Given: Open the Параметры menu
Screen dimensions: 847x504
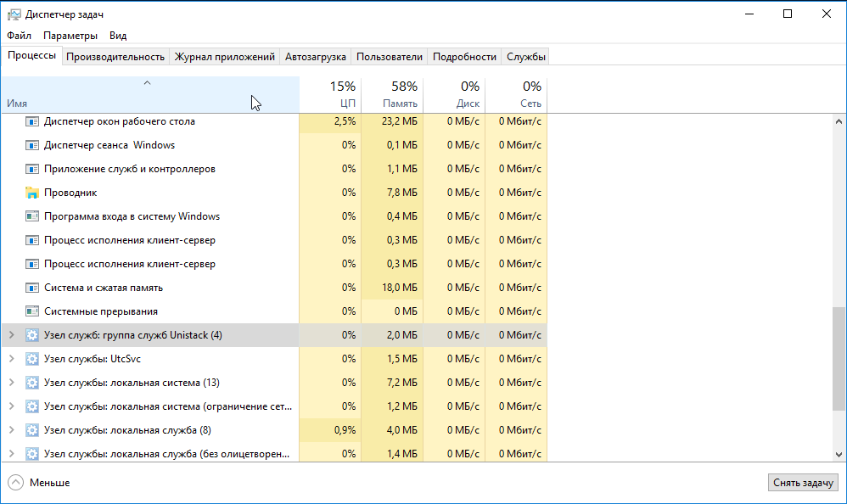Looking at the screenshot, I should pos(70,36).
